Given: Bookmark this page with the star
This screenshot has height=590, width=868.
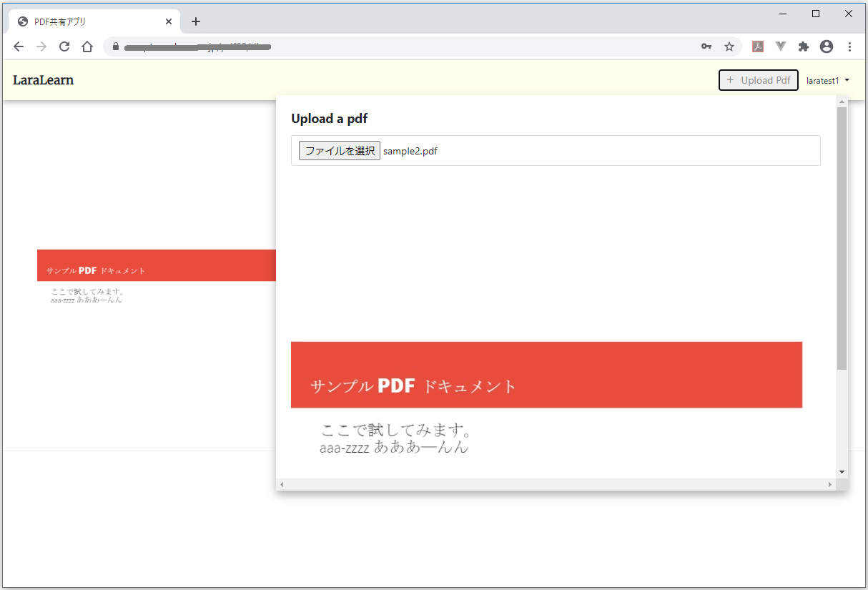Looking at the screenshot, I should 729,46.
